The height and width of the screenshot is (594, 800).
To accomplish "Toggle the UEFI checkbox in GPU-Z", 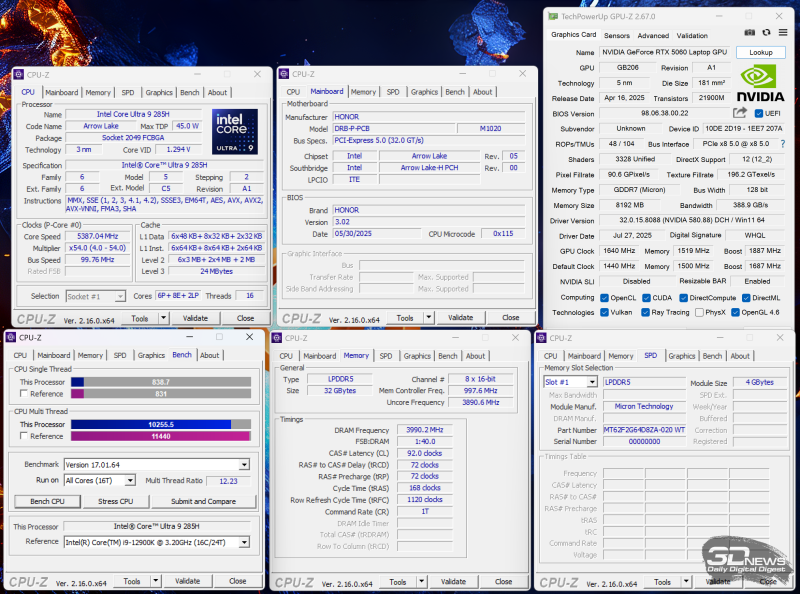I will [x=757, y=114].
